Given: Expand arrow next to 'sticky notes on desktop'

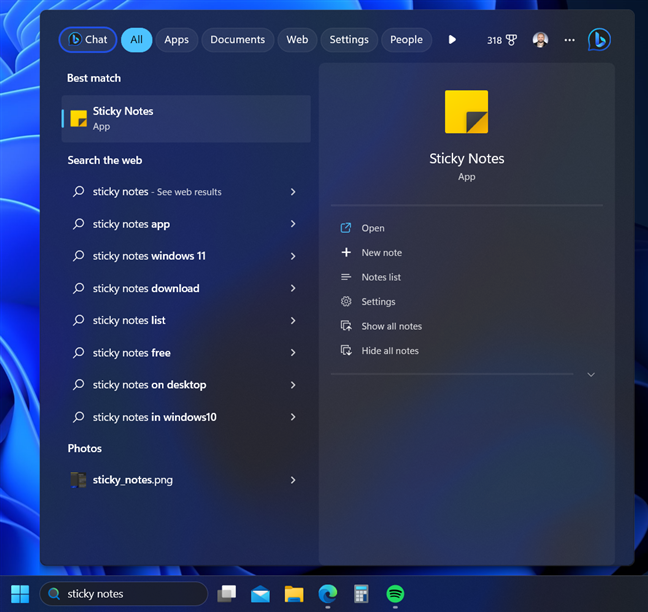Looking at the screenshot, I should click(293, 385).
